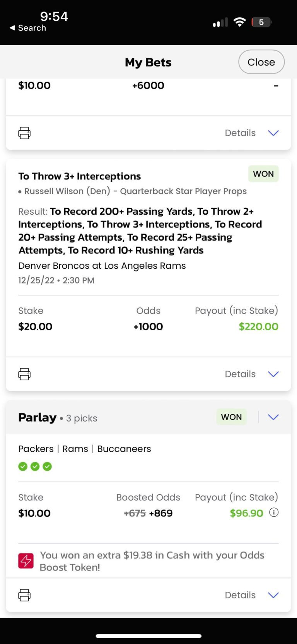297x644 pixels.
Task: Tap the WON badge on the Parlay card
Action: tap(231, 417)
